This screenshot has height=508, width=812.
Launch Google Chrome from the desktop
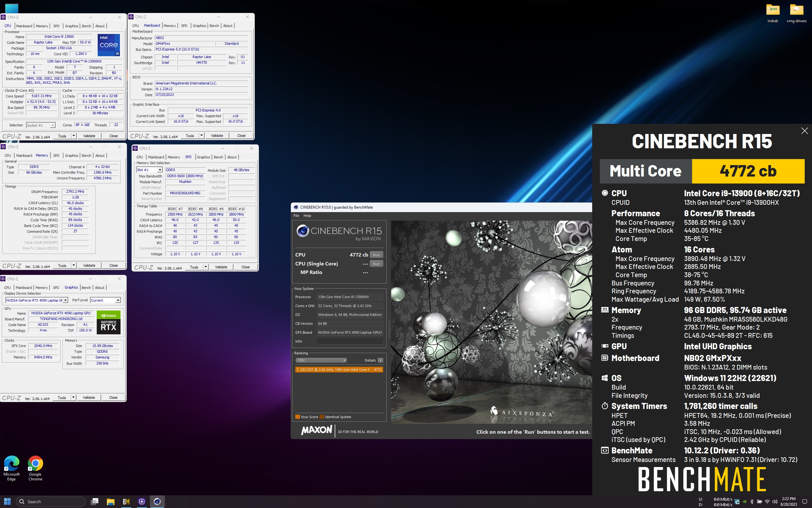35,468
